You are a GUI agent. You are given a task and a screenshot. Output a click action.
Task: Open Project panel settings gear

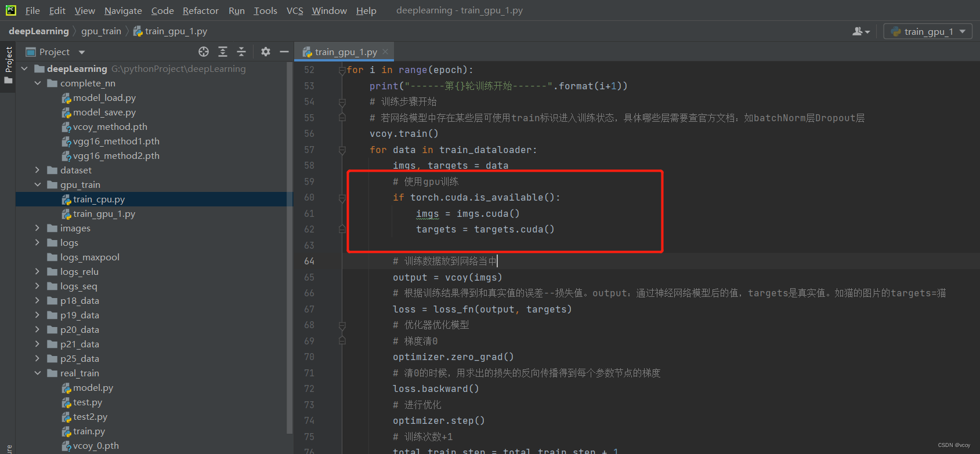tap(266, 52)
